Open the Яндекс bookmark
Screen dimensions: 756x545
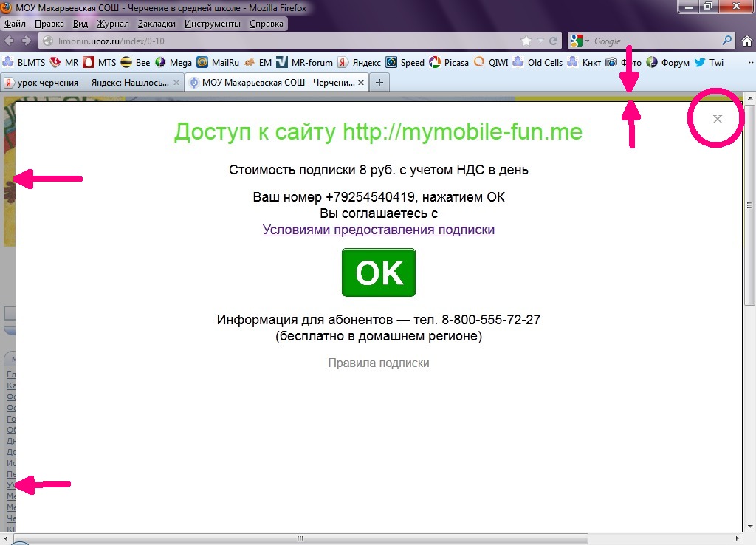[x=359, y=63]
